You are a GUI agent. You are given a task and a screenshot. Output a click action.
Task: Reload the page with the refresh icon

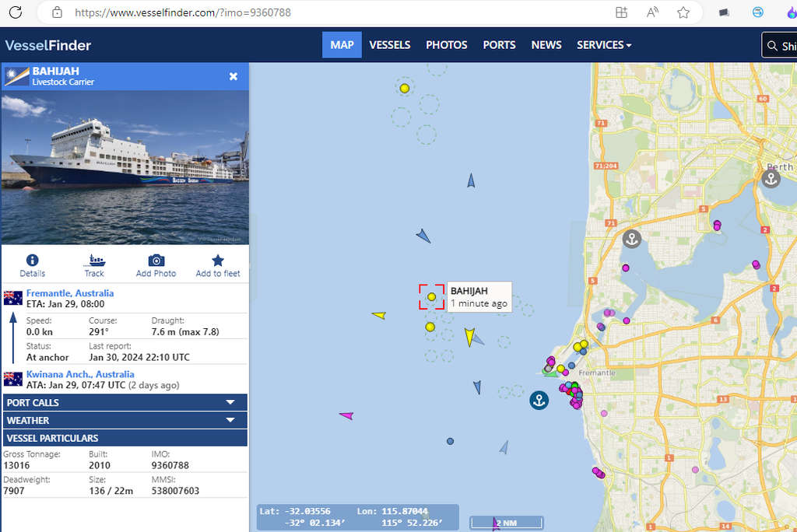16,12
